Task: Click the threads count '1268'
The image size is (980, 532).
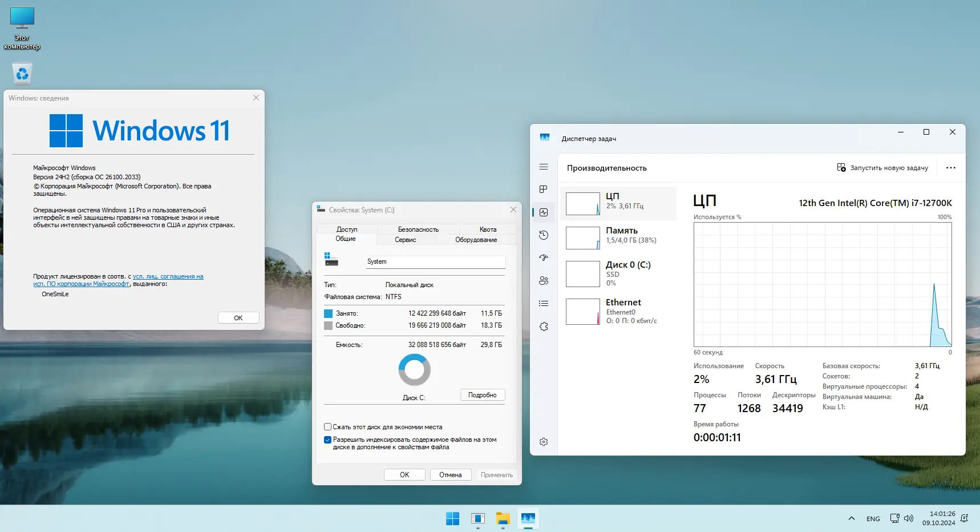Action: coord(749,408)
